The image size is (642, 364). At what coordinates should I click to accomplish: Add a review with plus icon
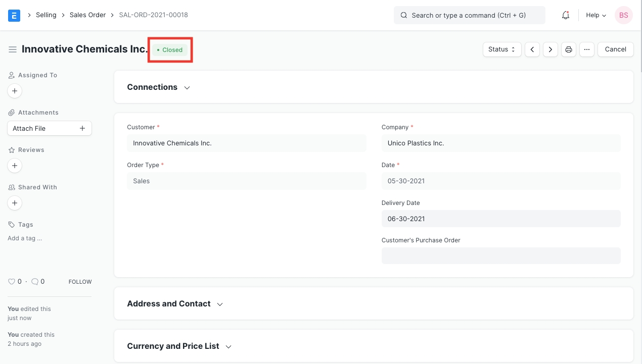pyautogui.click(x=15, y=166)
